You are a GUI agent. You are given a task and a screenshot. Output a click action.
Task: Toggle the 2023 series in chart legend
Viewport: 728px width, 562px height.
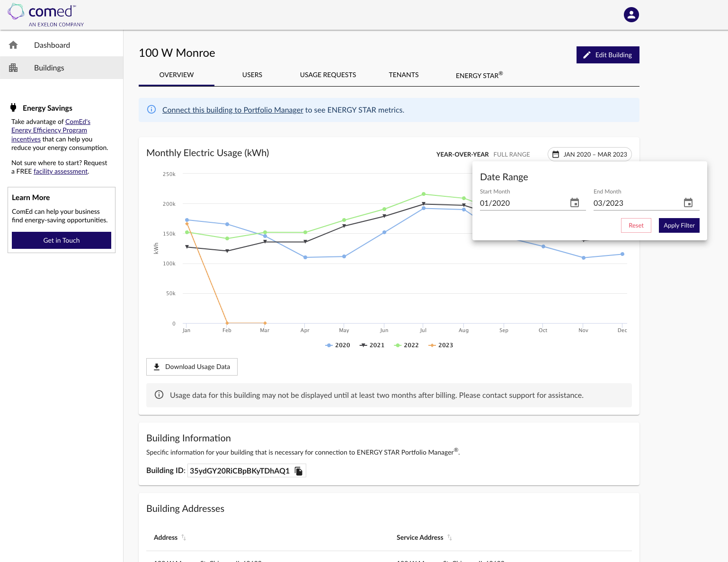coord(441,345)
